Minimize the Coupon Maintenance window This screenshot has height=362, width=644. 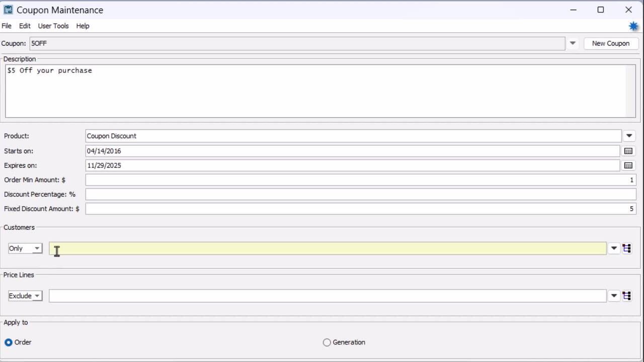point(573,10)
